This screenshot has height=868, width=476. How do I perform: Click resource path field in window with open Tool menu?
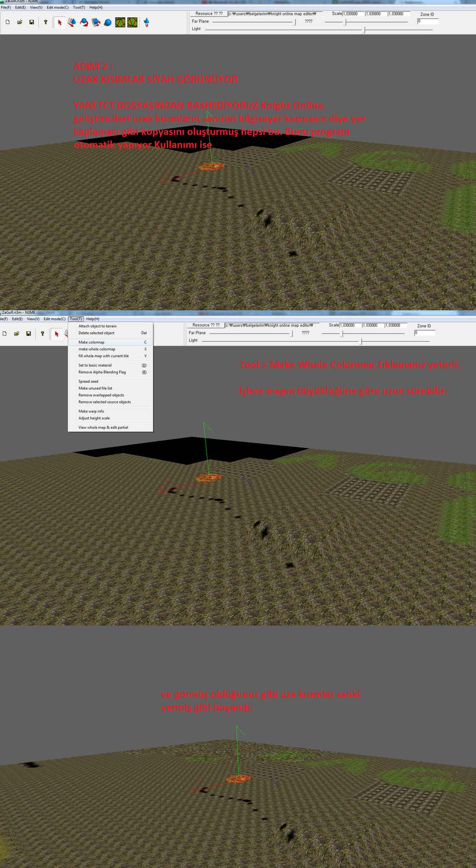[x=273, y=325]
